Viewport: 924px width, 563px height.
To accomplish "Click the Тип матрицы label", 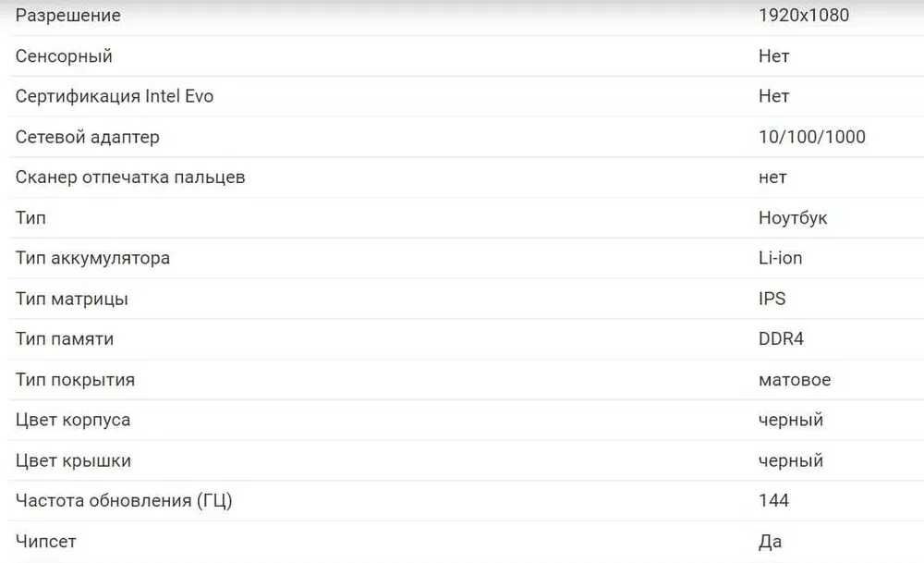I will (x=71, y=299).
